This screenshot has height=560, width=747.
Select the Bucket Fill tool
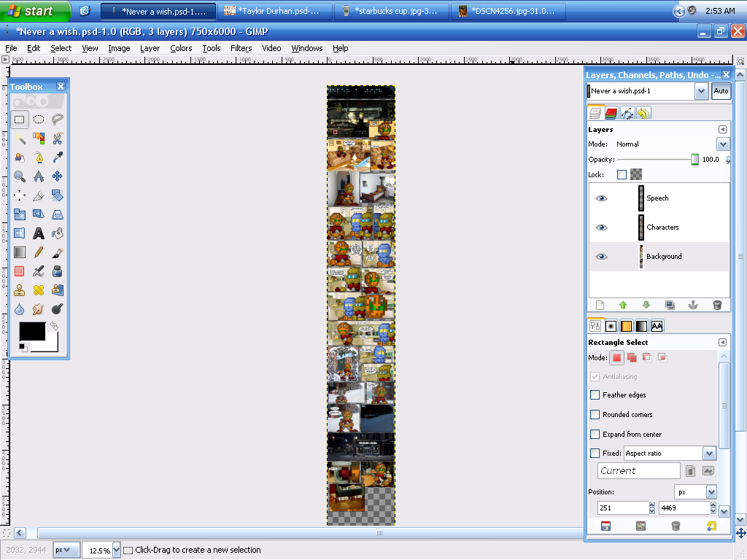pos(57,233)
